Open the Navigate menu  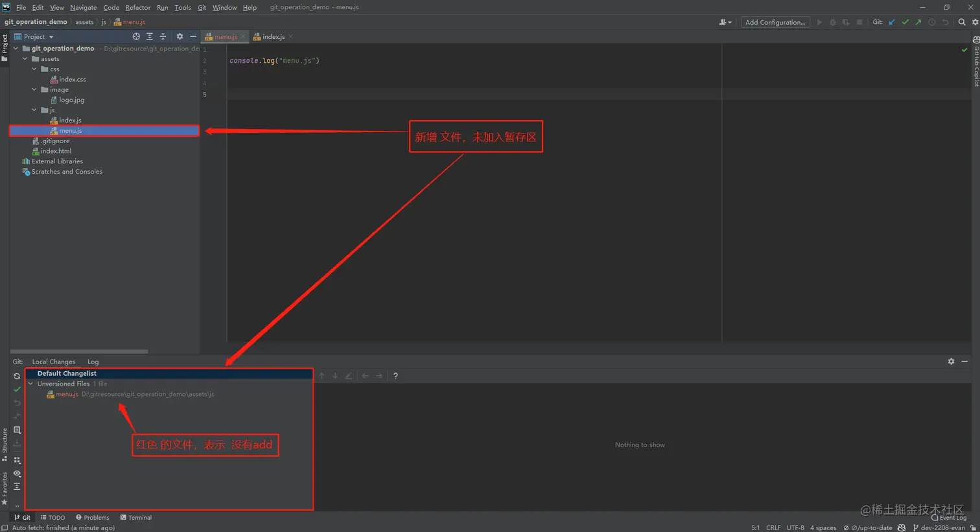click(x=83, y=7)
